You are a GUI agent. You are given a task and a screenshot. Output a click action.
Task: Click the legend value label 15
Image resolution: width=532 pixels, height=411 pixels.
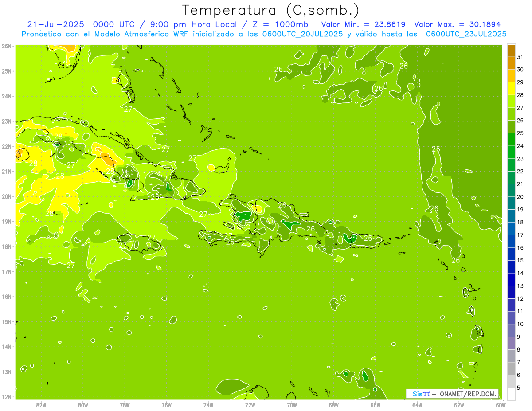point(520,260)
